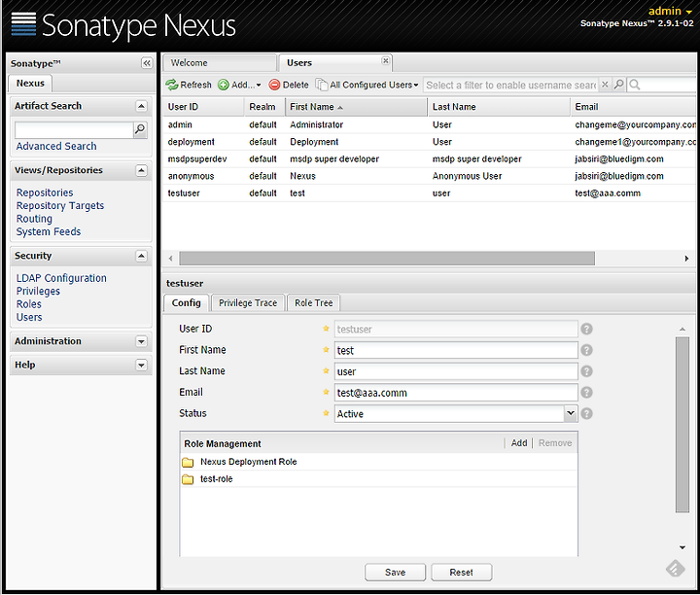Click help icon next to Email field
Image resolution: width=700 pixels, height=595 pixels.
point(586,393)
